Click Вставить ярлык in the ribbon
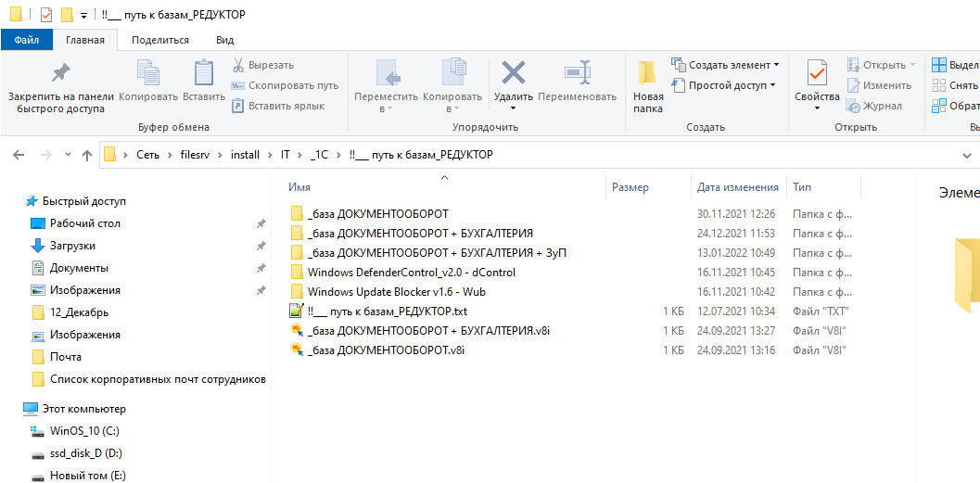The height and width of the screenshot is (483, 980). click(278, 106)
